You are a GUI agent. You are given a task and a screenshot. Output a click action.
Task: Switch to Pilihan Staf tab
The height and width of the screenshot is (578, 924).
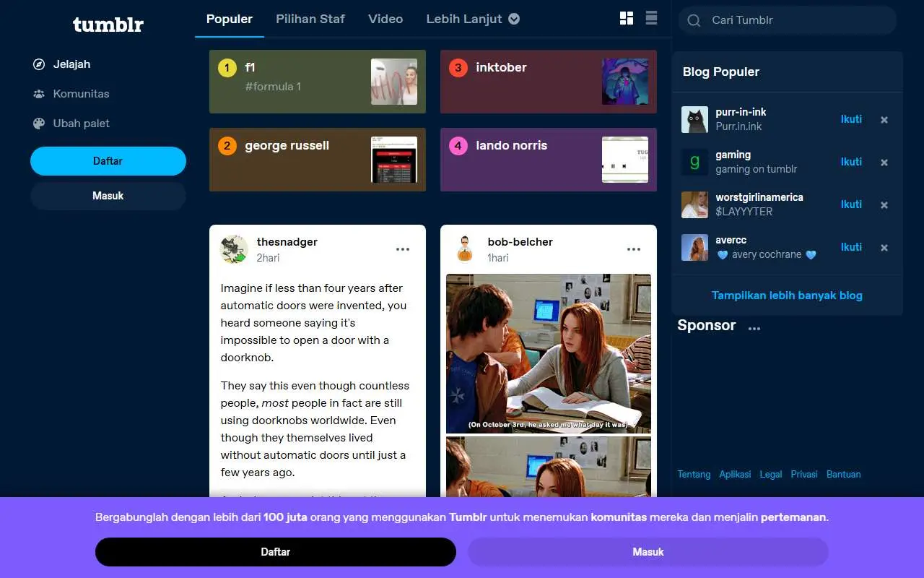click(310, 19)
